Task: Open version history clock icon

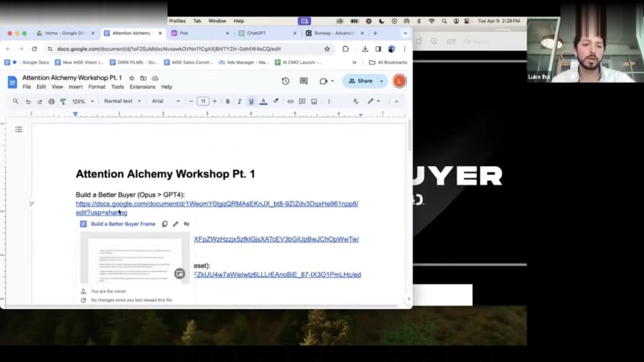Action: [x=286, y=81]
